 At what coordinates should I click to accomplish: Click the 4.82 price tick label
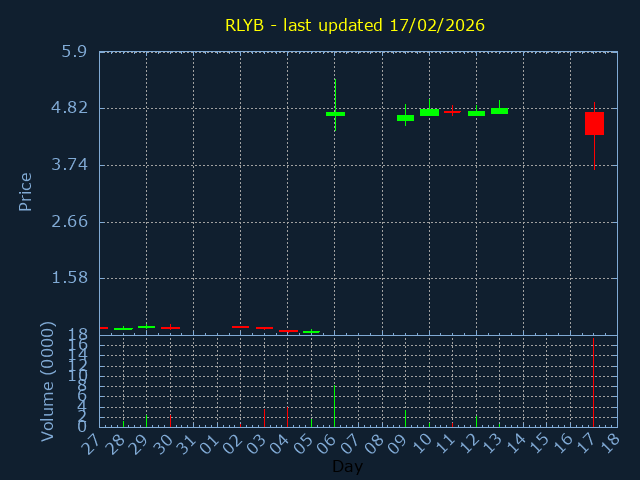pos(68,108)
